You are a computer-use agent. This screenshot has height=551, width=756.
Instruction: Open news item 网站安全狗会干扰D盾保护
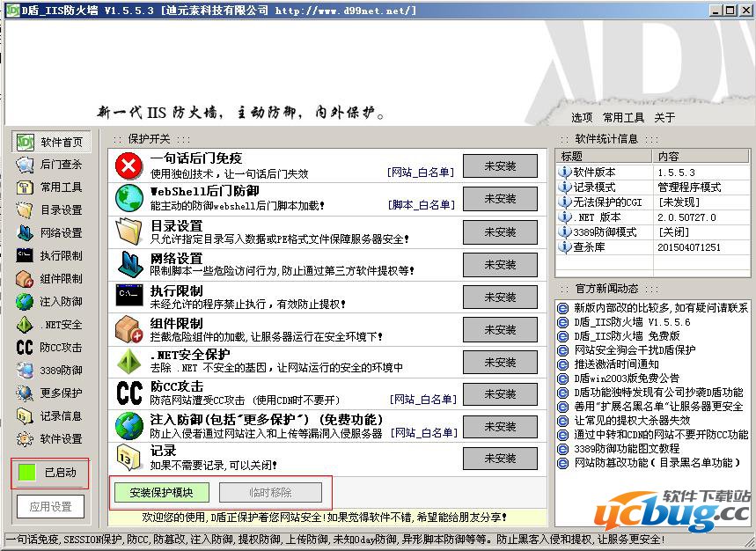[x=635, y=350]
